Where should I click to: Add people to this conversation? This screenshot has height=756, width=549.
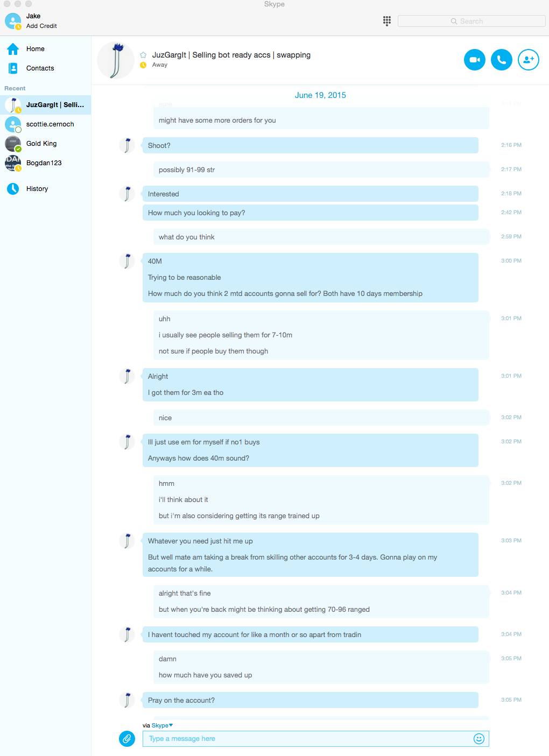tap(529, 60)
